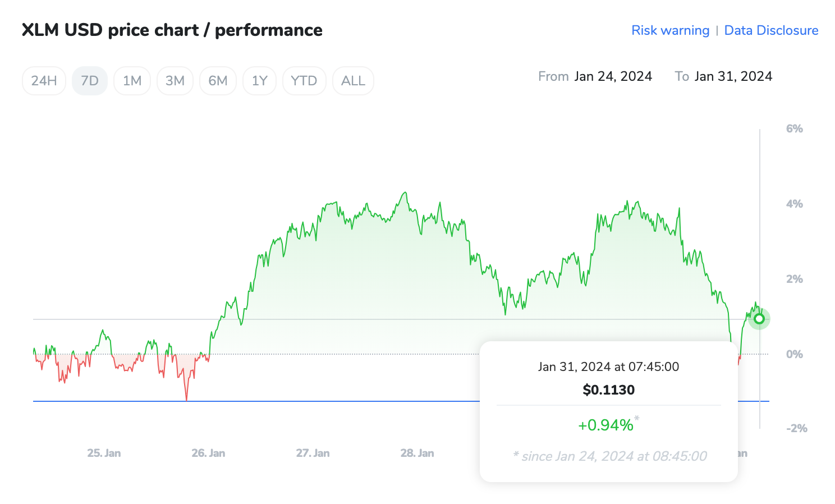The height and width of the screenshot is (504, 835).
Task: Click the 26. Jan axis label
Action: [x=208, y=453]
